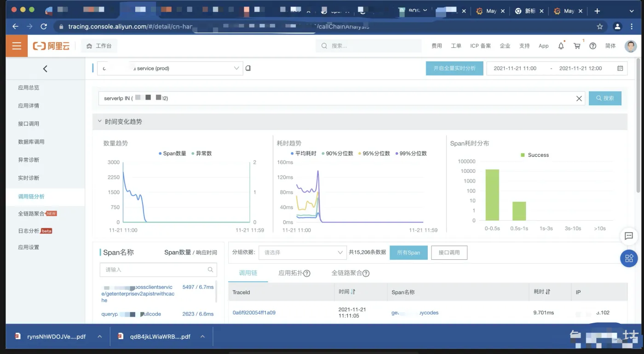Open the 费用 menu
This screenshot has height=354, width=644.
pyautogui.click(x=437, y=46)
